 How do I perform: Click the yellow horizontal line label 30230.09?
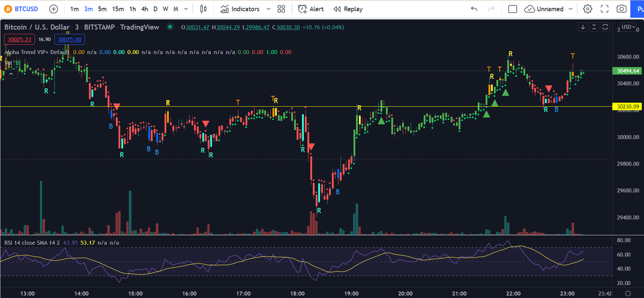point(628,106)
